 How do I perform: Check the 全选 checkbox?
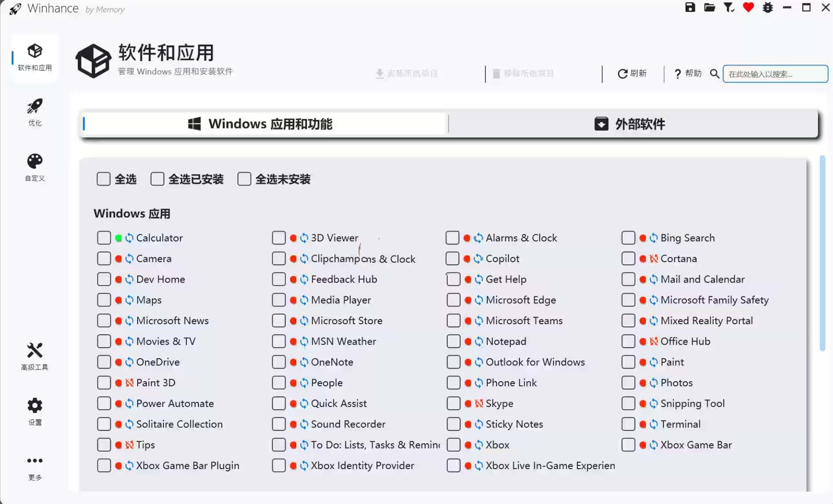104,179
